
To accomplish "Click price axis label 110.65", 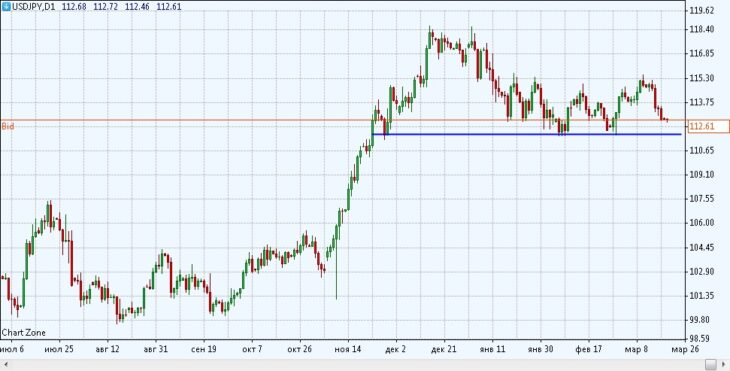I will click(x=702, y=150).
